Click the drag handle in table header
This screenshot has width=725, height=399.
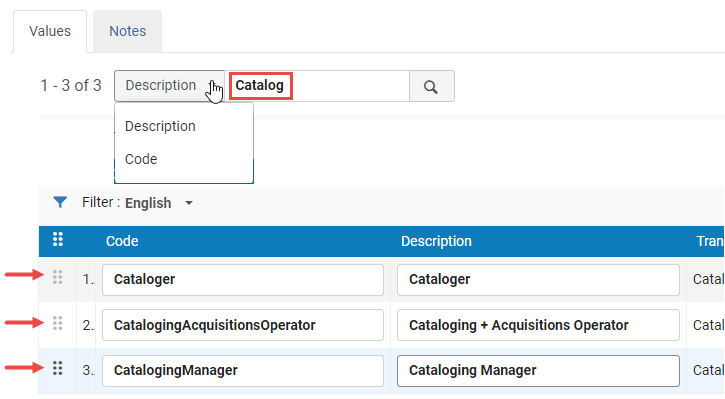(58, 239)
